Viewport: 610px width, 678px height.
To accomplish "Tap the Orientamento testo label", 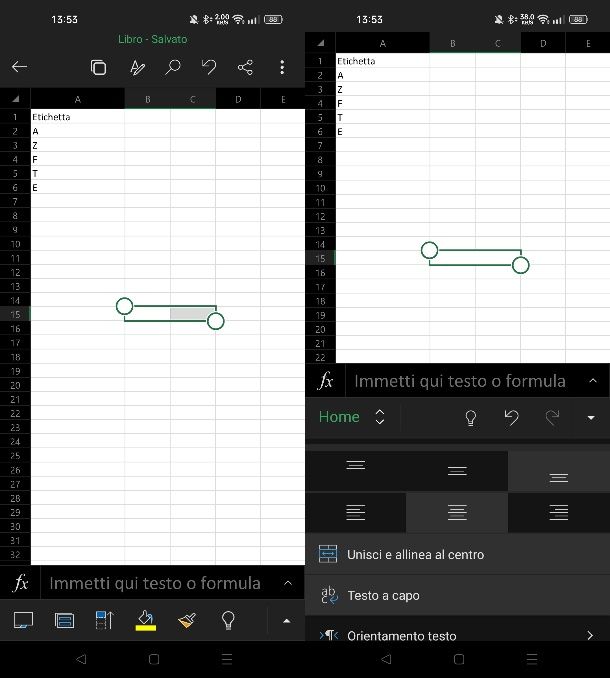I will [x=402, y=636].
